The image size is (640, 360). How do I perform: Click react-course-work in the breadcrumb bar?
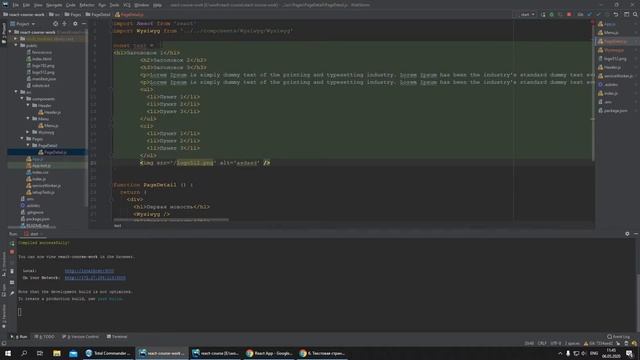24,14
